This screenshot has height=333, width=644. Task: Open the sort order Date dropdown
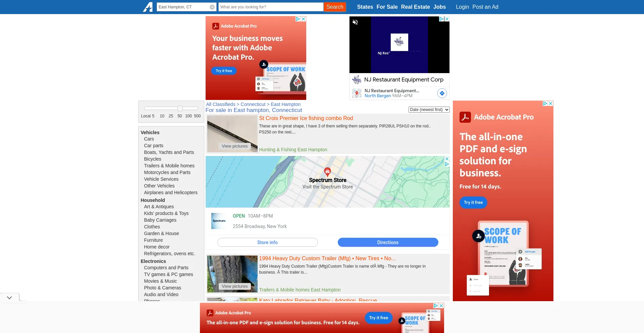429,110
